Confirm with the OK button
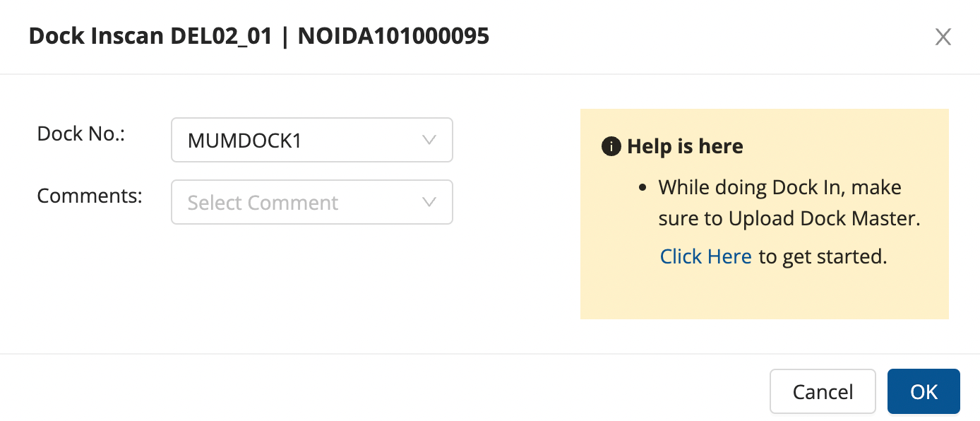This screenshot has height=421, width=980. [x=923, y=391]
